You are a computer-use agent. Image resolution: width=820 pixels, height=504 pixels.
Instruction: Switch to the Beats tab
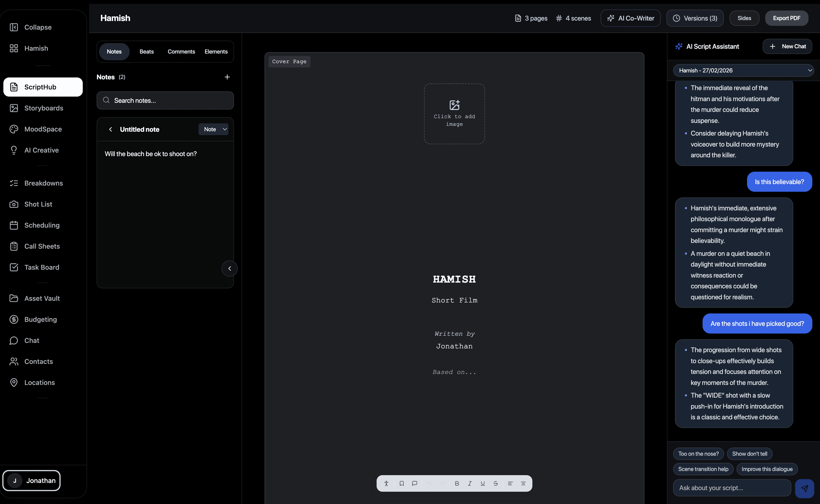(146, 52)
